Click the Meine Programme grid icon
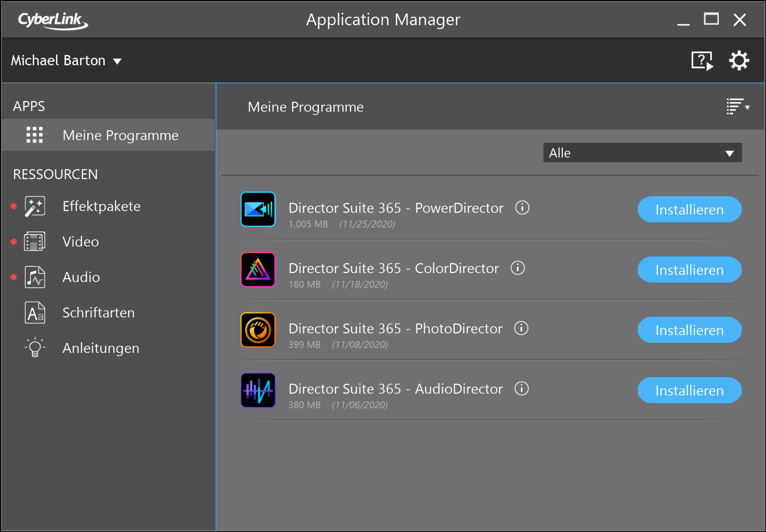 (x=34, y=135)
